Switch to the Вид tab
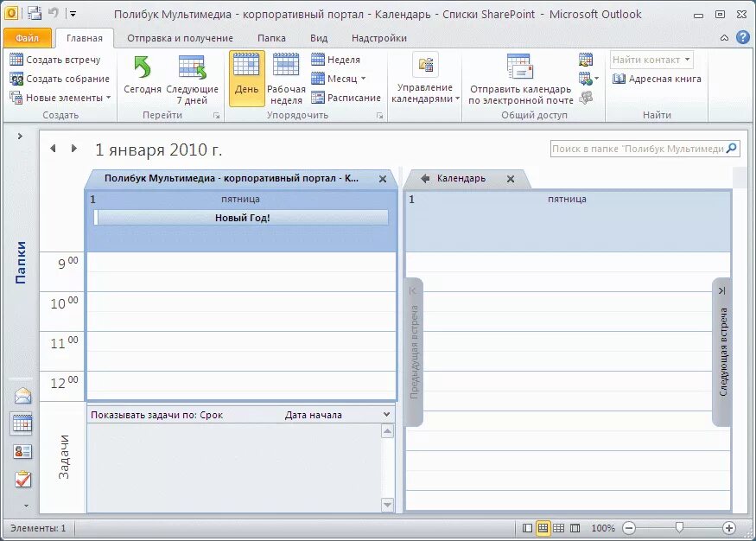 pos(319,38)
